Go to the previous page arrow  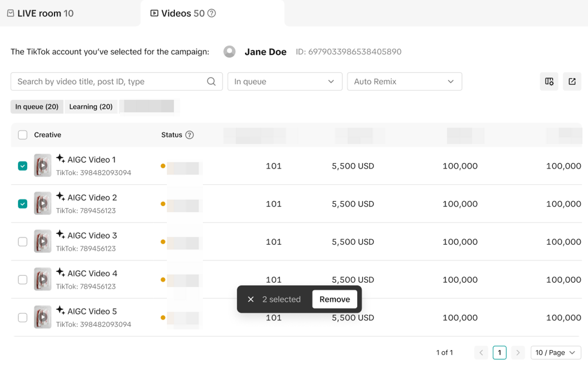(481, 352)
